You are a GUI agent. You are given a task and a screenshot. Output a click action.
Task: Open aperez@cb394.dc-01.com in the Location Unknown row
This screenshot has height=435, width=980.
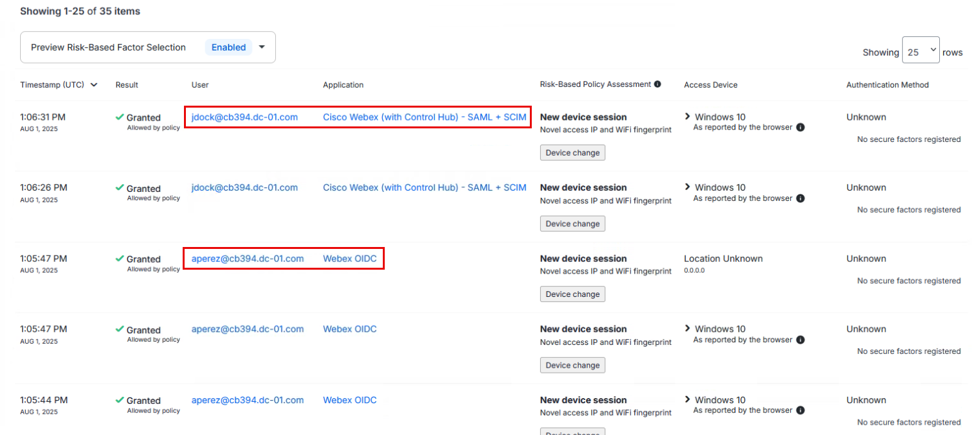click(x=247, y=258)
